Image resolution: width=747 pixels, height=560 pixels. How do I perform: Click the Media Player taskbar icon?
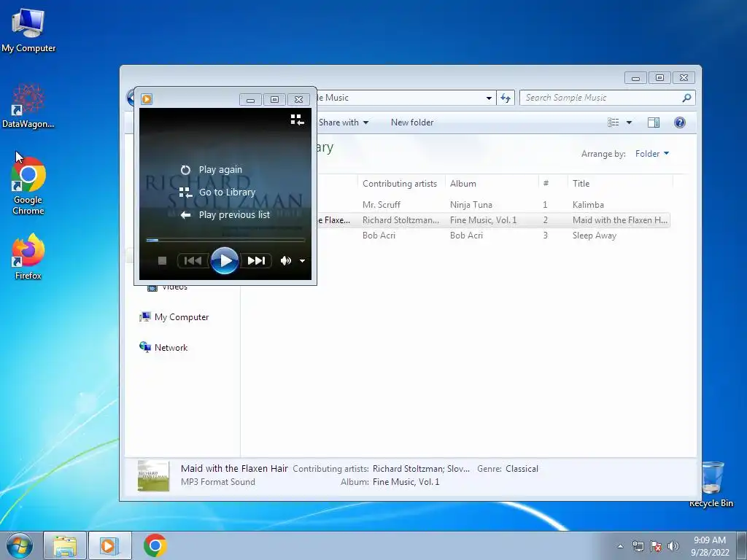pyautogui.click(x=109, y=545)
